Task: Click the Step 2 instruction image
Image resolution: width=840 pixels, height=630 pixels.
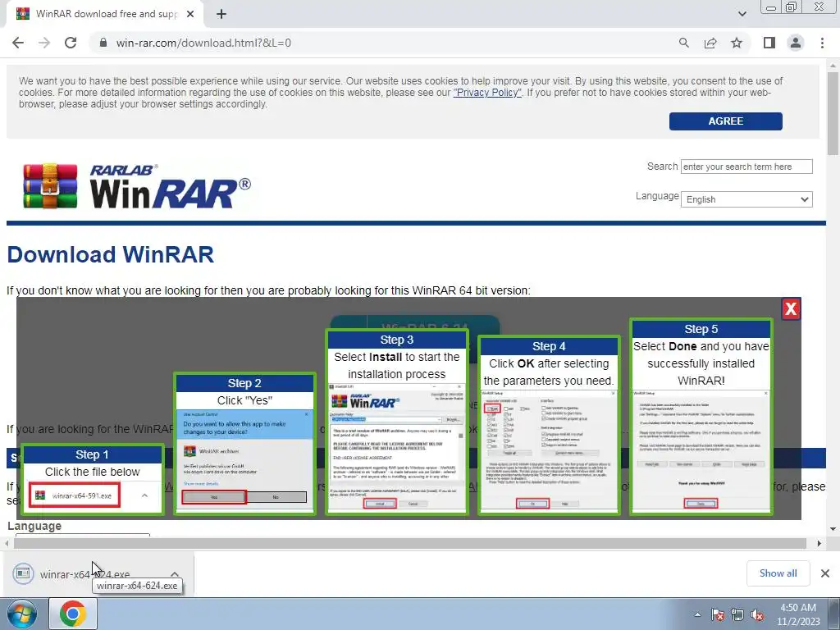Action: click(x=244, y=444)
